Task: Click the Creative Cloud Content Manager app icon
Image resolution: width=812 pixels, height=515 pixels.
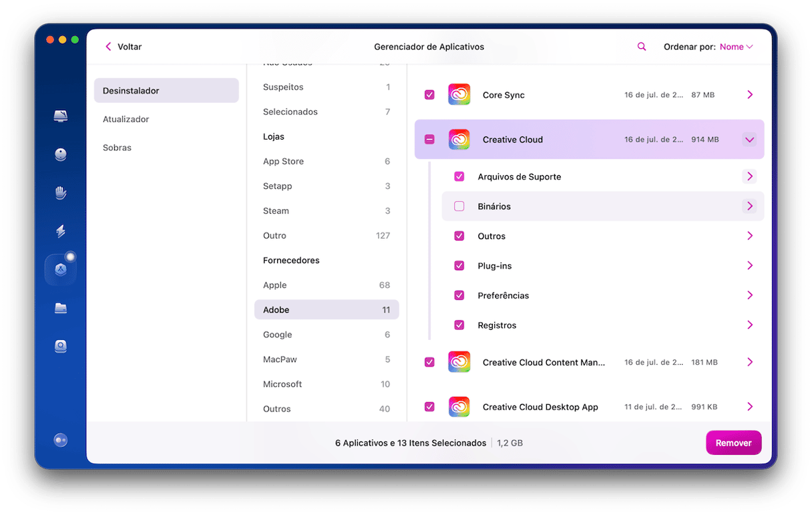Action: (459, 362)
